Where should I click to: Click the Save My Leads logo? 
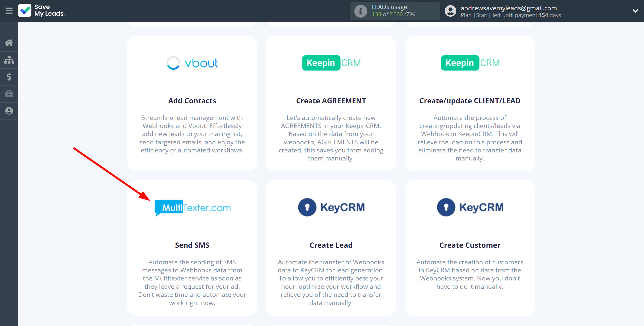(x=42, y=11)
